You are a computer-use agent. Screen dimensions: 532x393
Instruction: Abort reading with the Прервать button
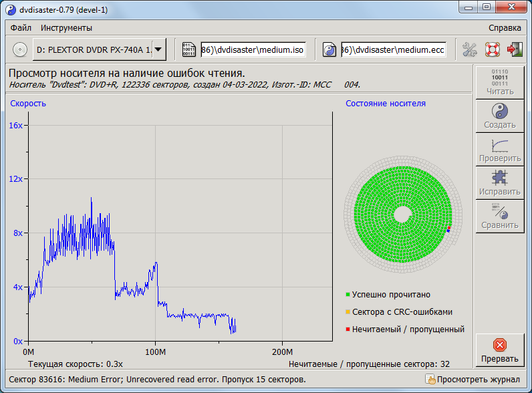pyautogui.click(x=499, y=350)
